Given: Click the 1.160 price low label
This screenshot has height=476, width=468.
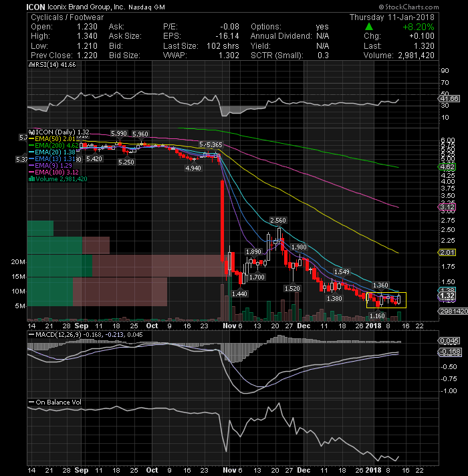Looking at the screenshot, I should pyautogui.click(x=377, y=316).
